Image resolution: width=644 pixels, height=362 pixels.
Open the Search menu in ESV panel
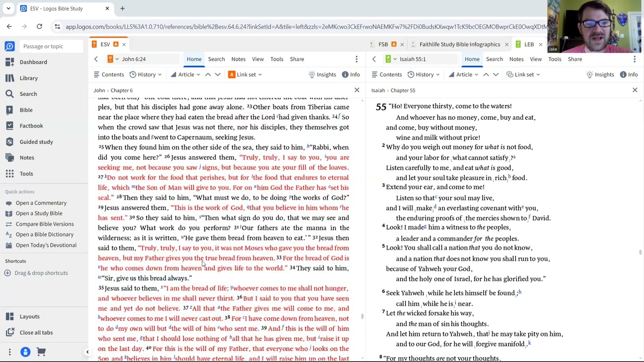click(216, 59)
